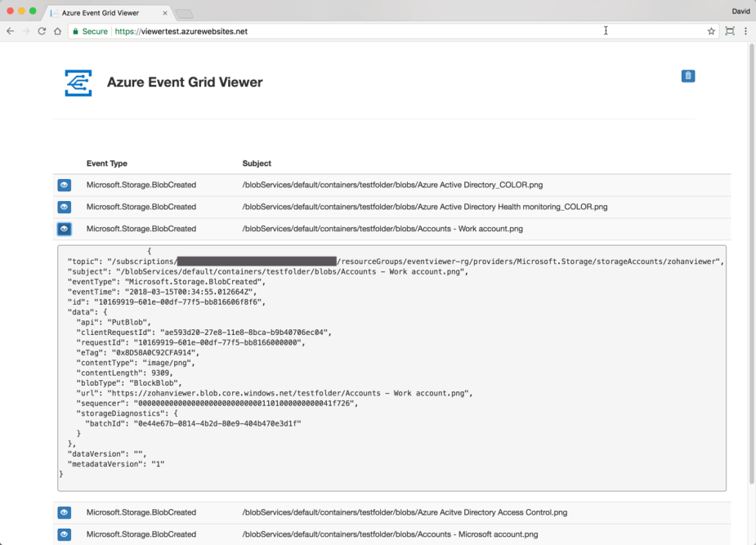
Task: Click the trash icon to clear all events
Action: click(x=687, y=75)
